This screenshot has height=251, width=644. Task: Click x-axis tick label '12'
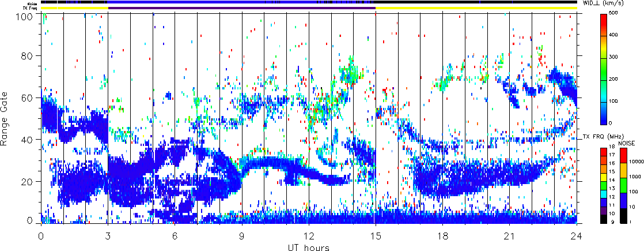pos(309,236)
